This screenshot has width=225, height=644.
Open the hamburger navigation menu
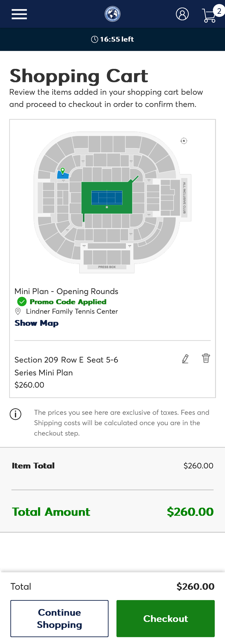[19, 14]
